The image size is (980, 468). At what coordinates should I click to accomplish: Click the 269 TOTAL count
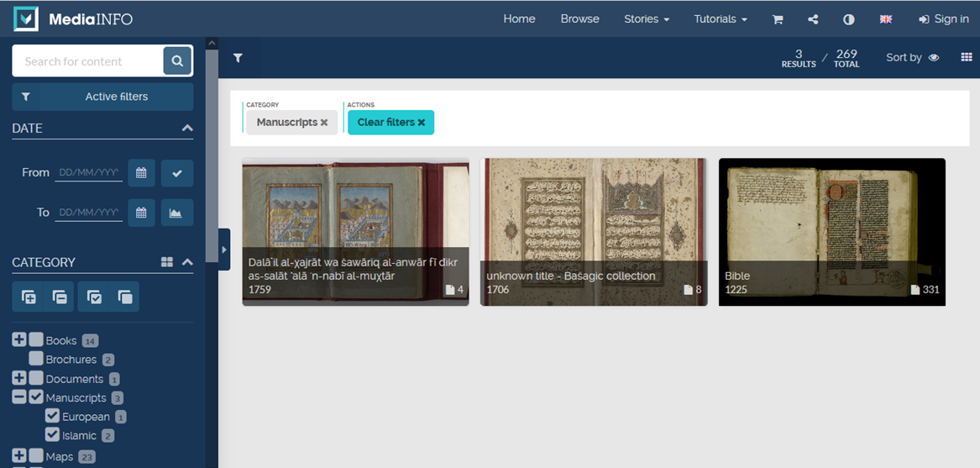point(846,58)
